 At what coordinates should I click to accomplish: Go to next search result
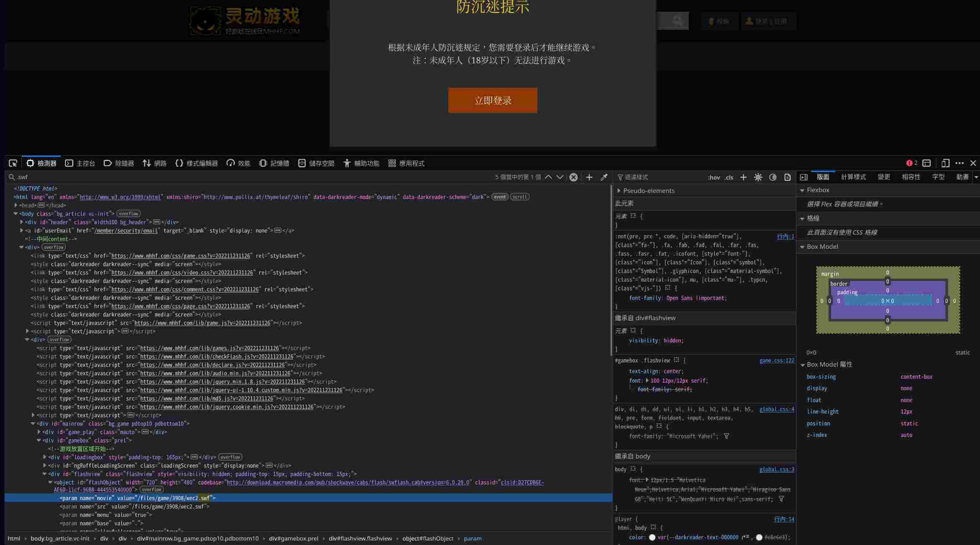pyautogui.click(x=560, y=177)
